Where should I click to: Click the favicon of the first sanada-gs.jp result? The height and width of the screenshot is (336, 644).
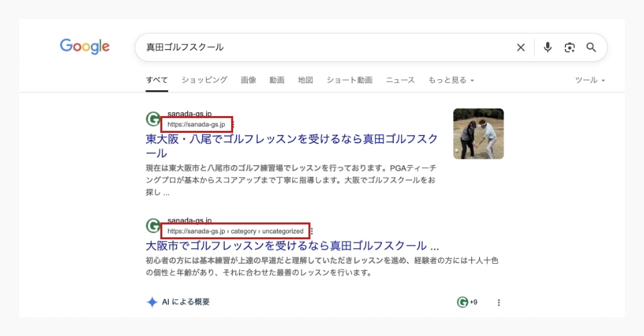pyautogui.click(x=153, y=119)
